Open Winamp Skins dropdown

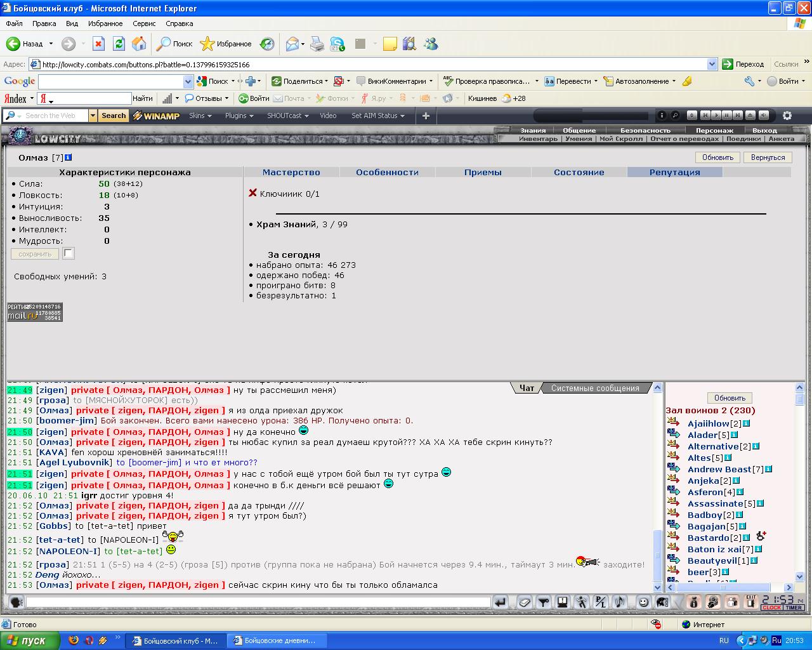[200, 116]
